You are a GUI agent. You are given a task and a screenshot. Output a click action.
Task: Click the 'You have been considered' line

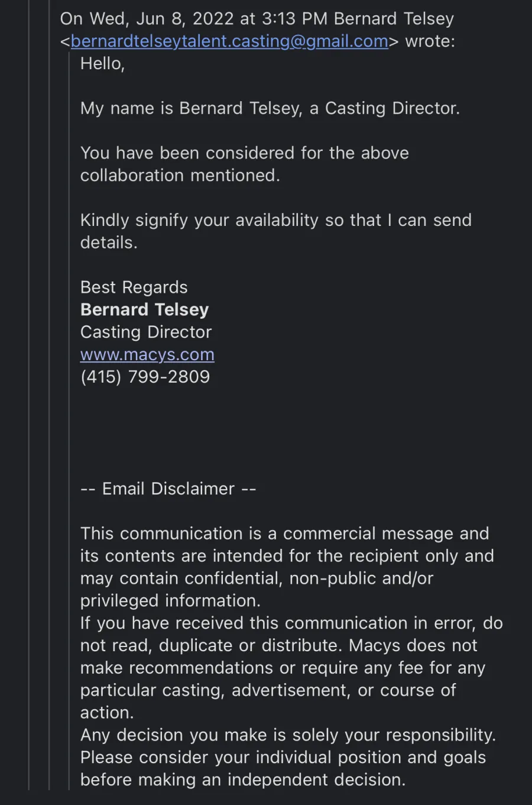245,153
